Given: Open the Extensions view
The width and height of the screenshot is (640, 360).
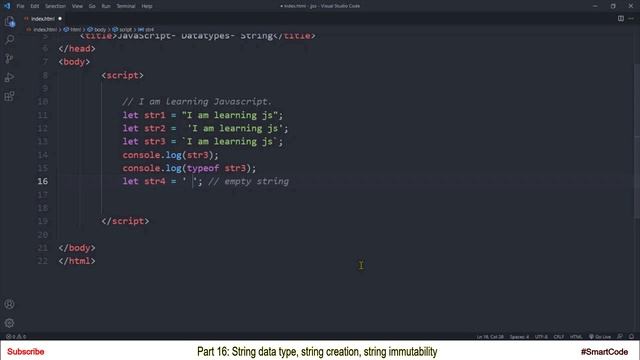Looking at the screenshot, I should (9, 96).
